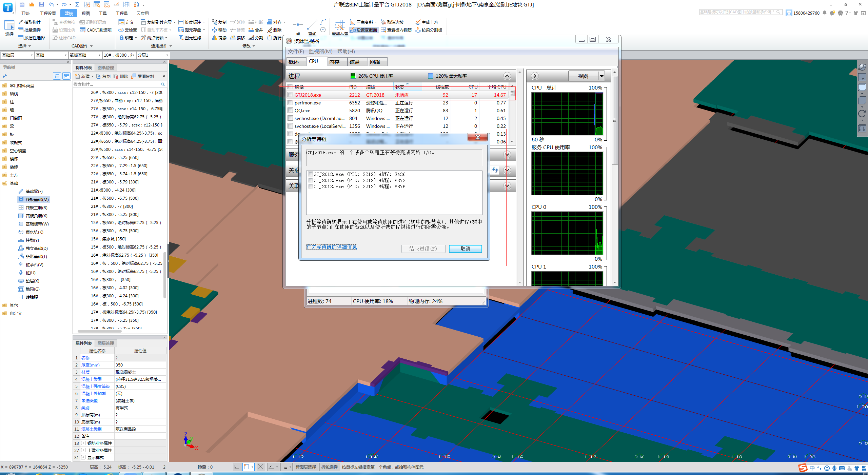Click 查看板内钢筋 rebar view tool
Image resolution: width=868 pixels, height=475 pixels.
[x=396, y=30]
